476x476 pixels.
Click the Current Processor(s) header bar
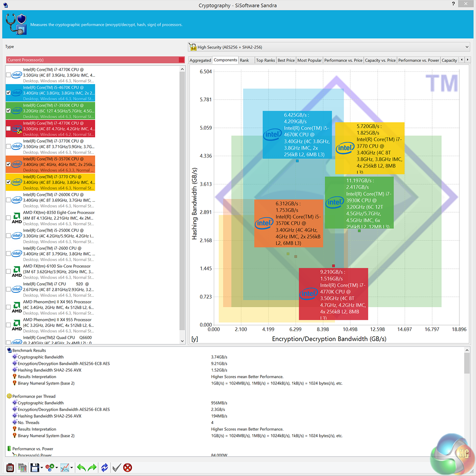pos(96,60)
